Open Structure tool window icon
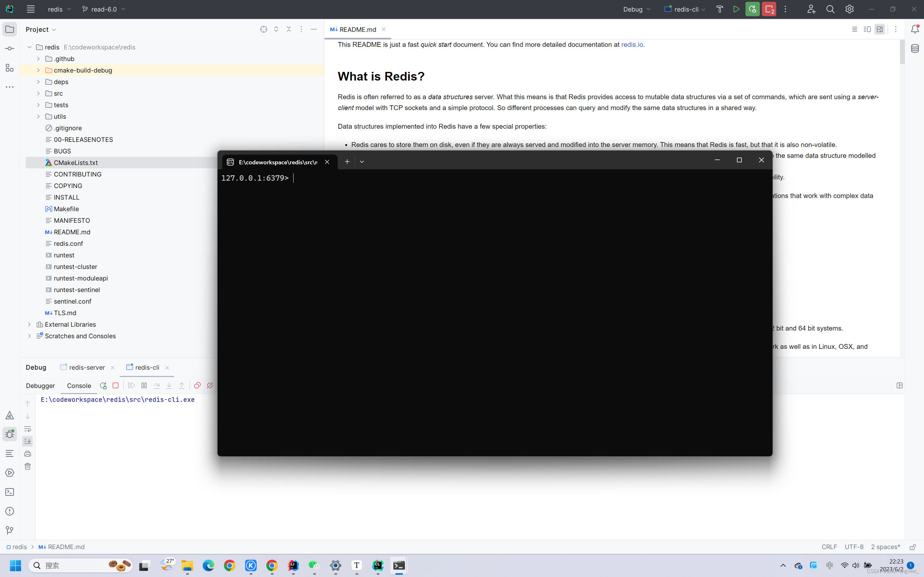 click(10, 68)
